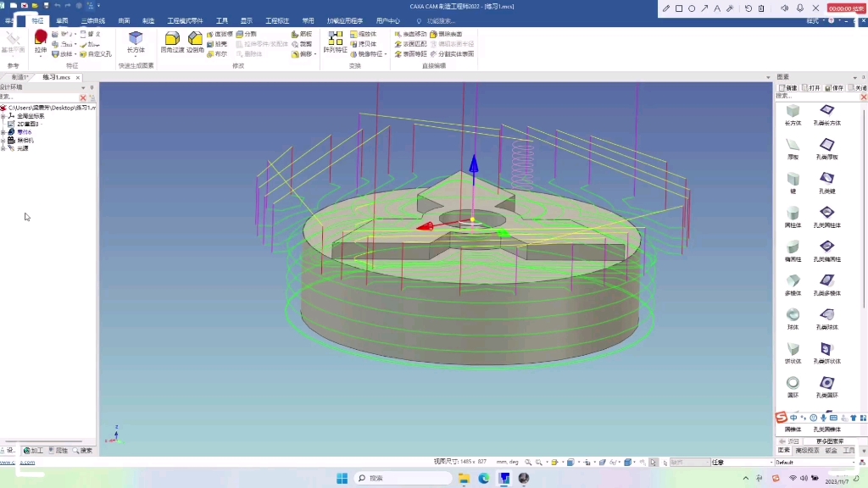868x488 pixels.
Task: Click 打开 button in catalog panel
Action: coord(811,88)
